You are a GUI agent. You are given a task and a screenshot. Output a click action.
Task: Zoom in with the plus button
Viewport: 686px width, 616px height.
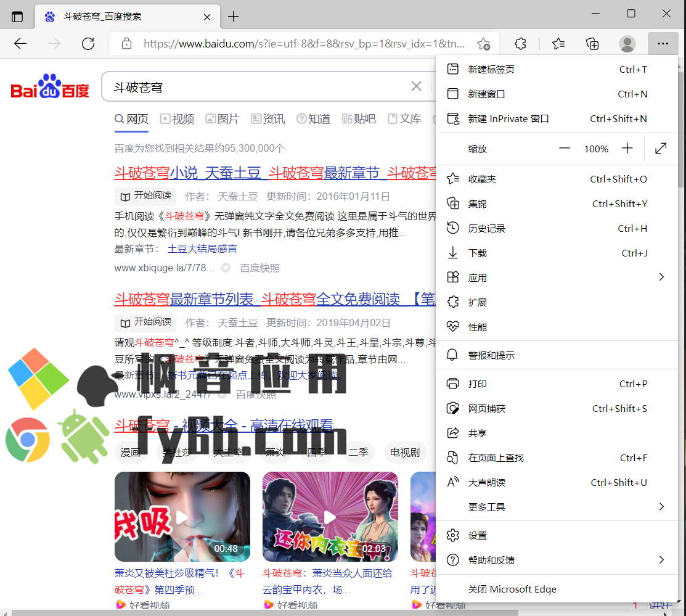pyautogui.click(x=627, y=149)
